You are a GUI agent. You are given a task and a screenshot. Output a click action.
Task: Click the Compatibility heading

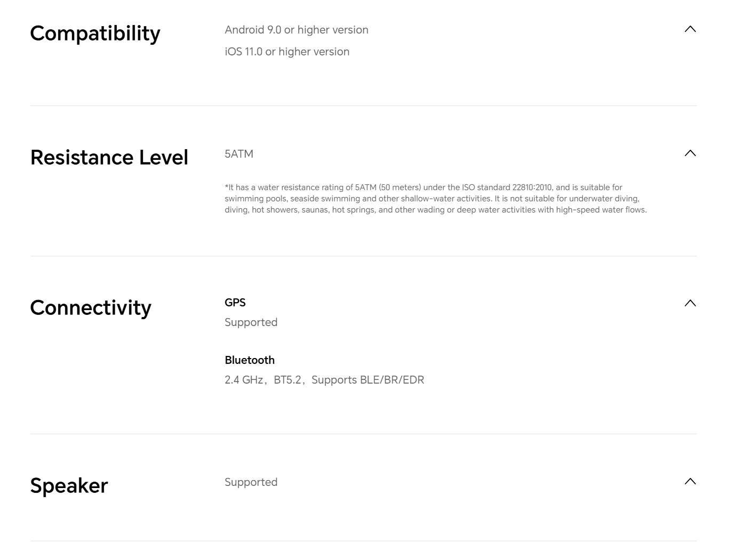(95, 34)
